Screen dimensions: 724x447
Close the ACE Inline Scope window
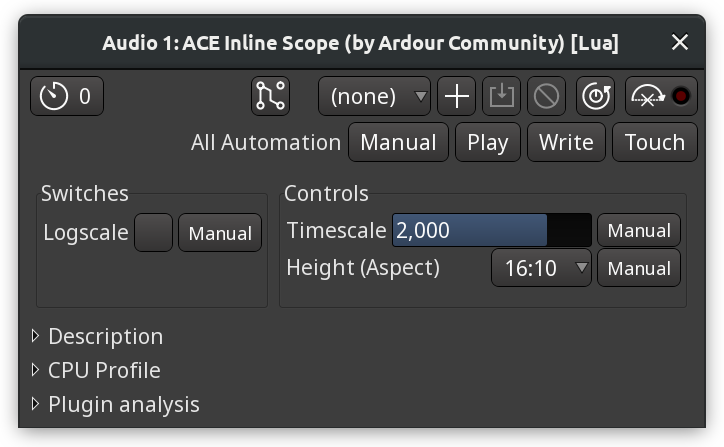coord(680,42)
